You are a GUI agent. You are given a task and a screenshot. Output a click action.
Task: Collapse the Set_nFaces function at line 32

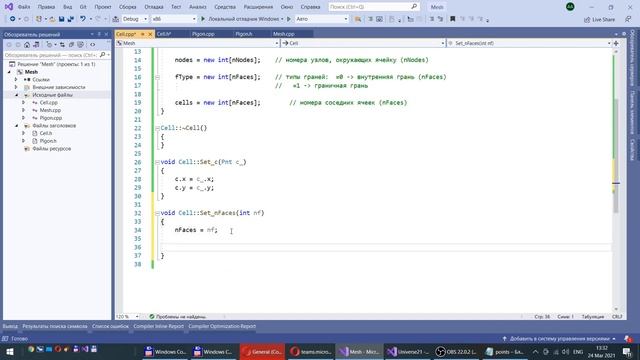157,213
